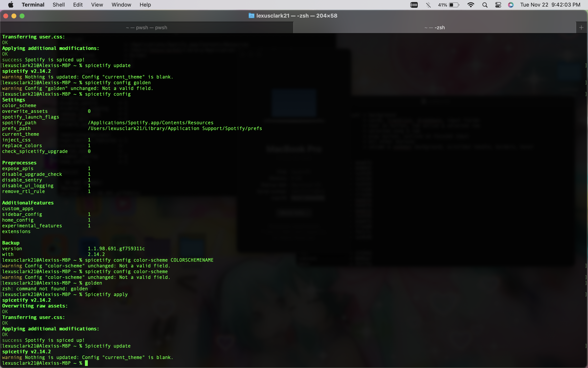Click the 'Preprocesses' heading in the output
Image resolution: width=588 pixels, height=368 pixels.
(19, 163)
